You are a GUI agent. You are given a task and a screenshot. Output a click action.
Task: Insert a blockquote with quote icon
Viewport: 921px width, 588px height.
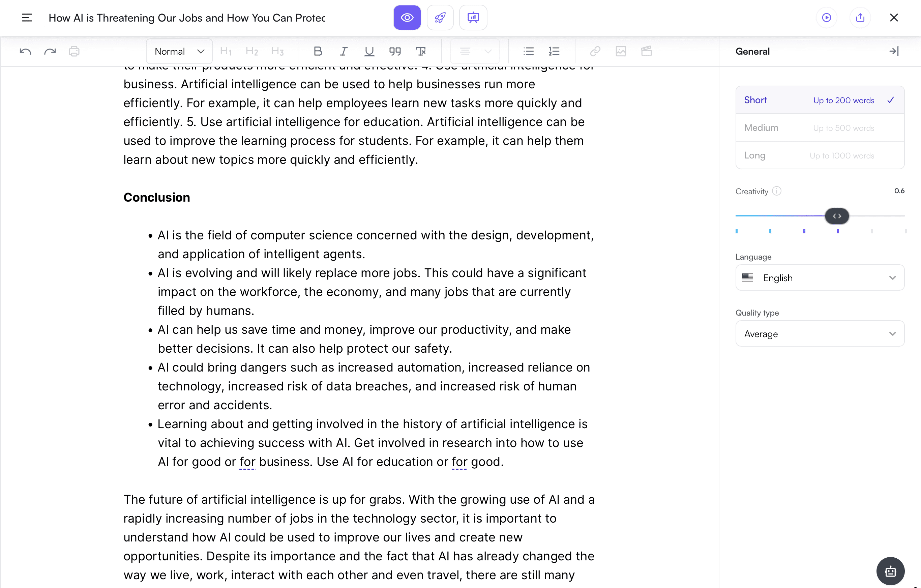(395, 51)
